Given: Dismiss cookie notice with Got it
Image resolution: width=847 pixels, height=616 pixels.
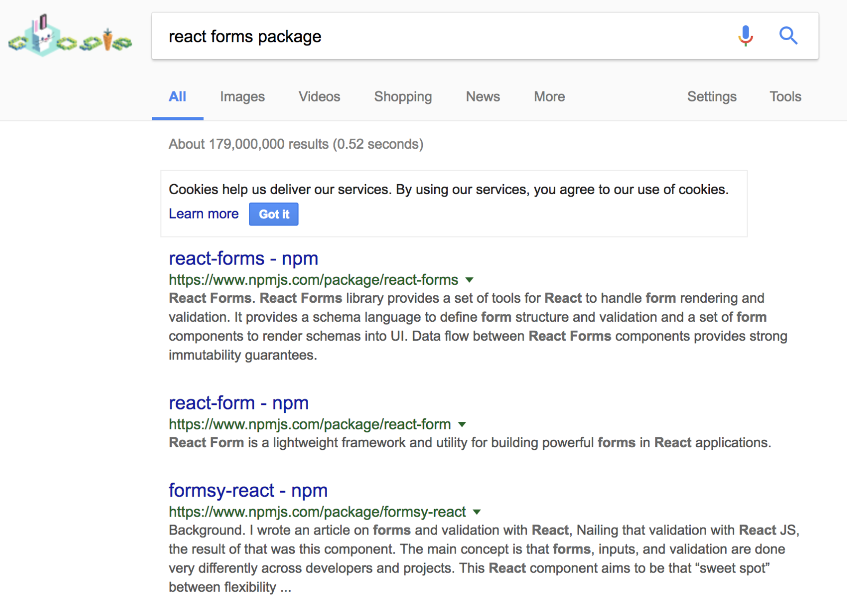Looking at the screenshot, I should 274,214.
